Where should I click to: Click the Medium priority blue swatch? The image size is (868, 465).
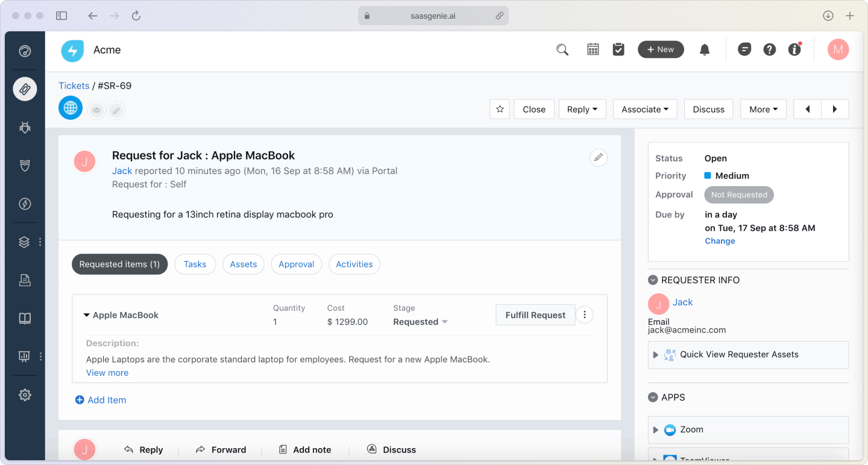click(x=708, y=176)
